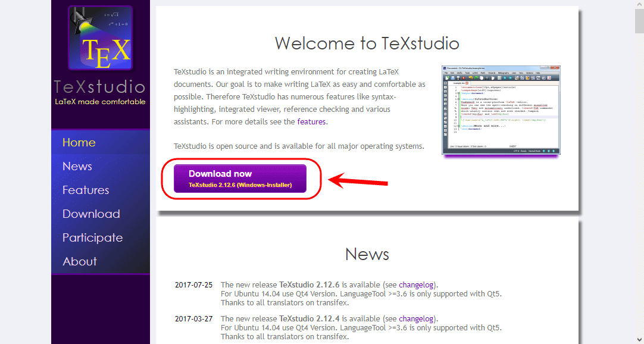
Task: Click the 2017-03-27 news date
Action: tap(194, 318)
